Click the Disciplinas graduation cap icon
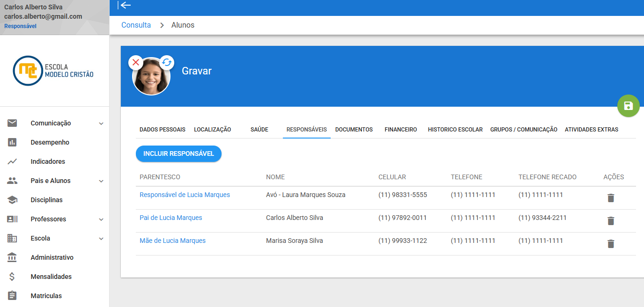The width and height of the screenshot is (644, 307). pyautogui.click(x=12, y=199)
